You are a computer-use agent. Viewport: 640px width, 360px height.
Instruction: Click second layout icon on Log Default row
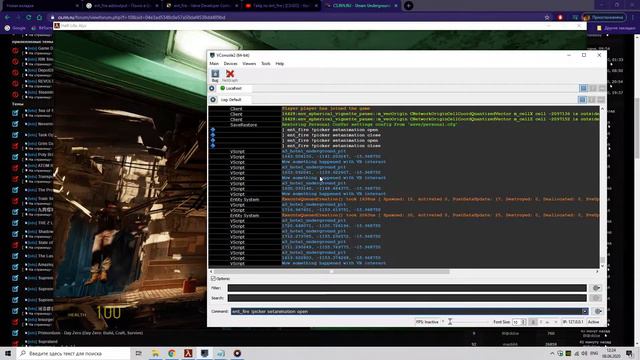click(x=592, y=100)
